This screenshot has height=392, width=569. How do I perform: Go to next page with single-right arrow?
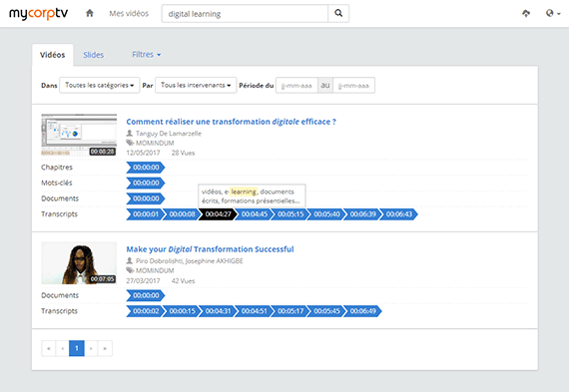(91, 348)
